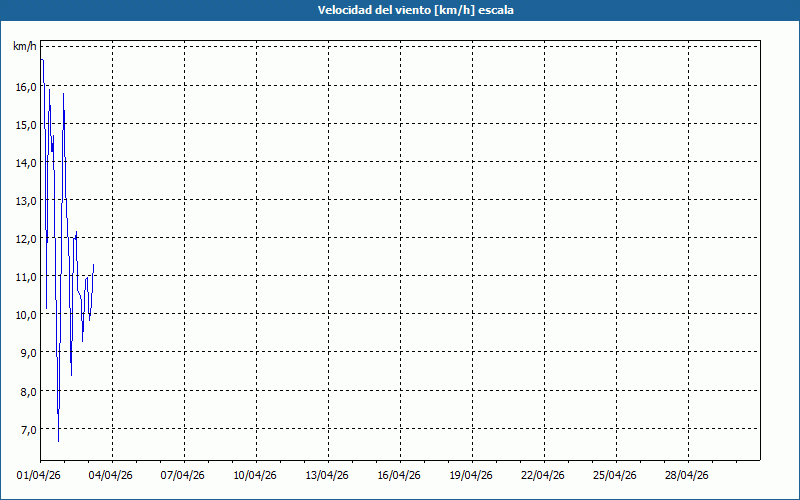This screenshot has width=800, height=500.
Task: Click the 13/04/26 date label
Action: pyautogui.click(x=327, y=476)
